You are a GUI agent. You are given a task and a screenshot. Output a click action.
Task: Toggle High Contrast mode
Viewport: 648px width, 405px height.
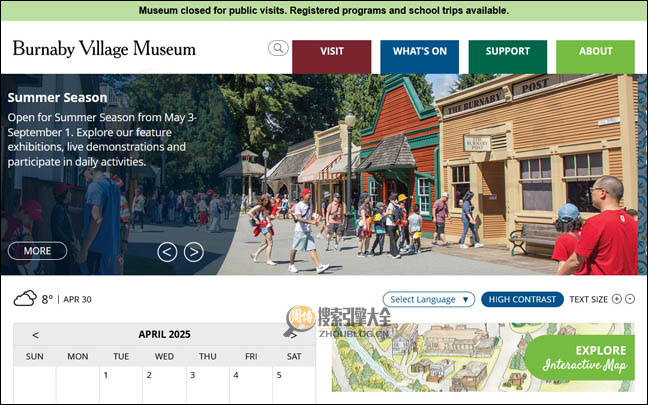[522, 299]
